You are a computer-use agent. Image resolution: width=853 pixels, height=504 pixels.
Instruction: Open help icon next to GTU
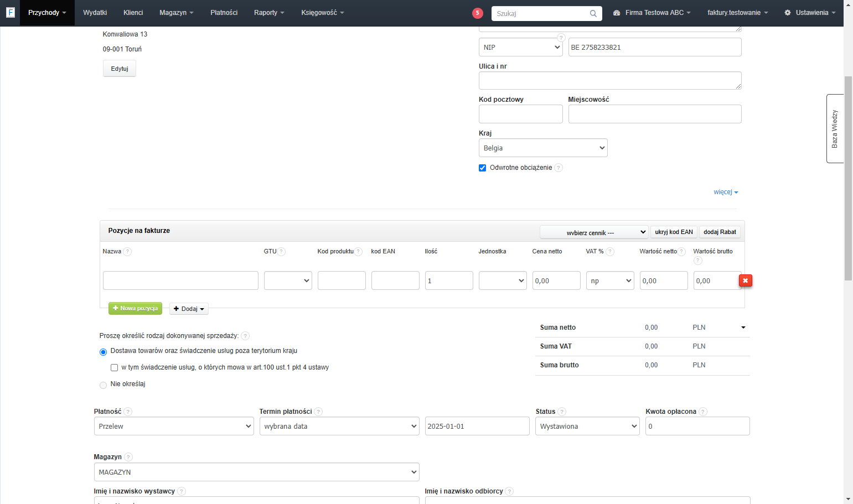282,252
